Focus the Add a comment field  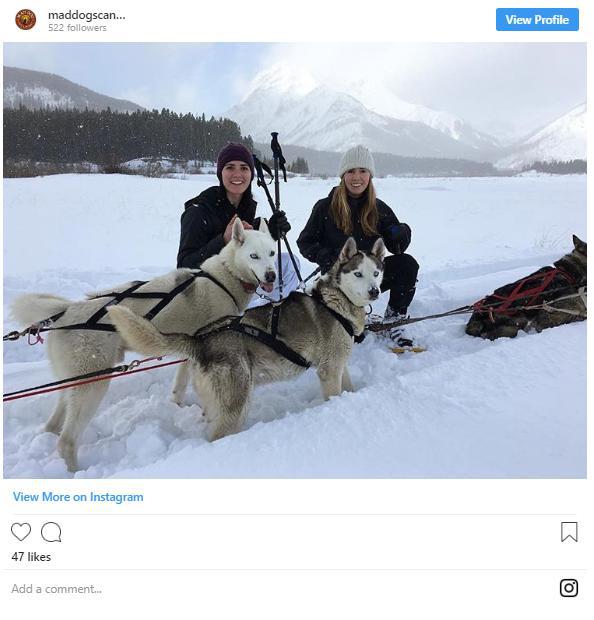click(x=277, y=589)
